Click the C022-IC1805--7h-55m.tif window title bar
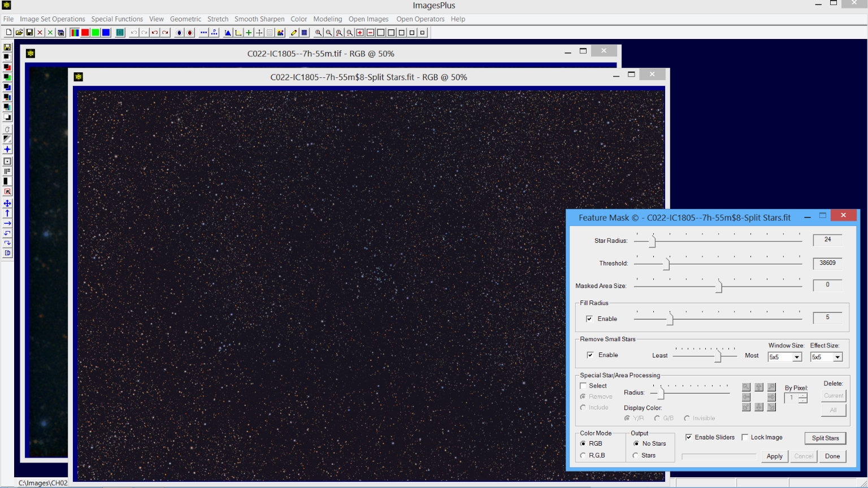Viewport: 868px width, 488px height. coord(320,53)
